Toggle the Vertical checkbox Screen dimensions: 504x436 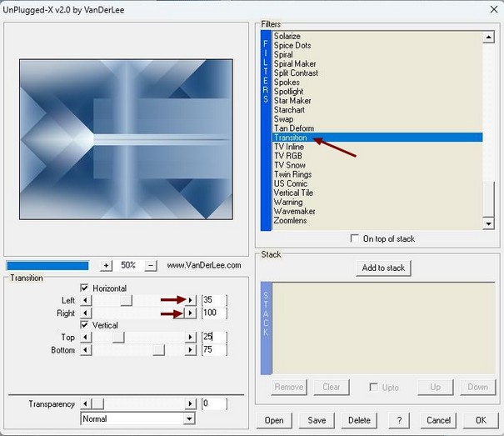point(84,325)
